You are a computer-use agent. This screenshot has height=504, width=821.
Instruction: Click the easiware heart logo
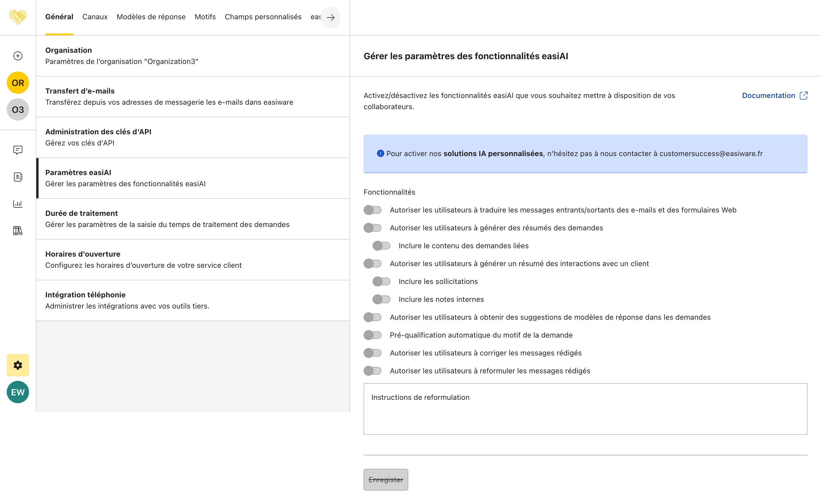pos(18,17)
